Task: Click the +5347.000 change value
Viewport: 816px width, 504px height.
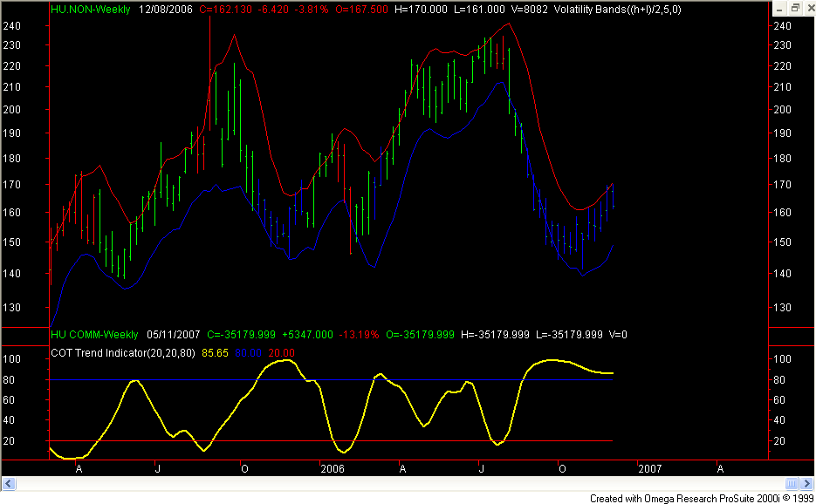Action: pyautogui.click(x=307, y=335)
